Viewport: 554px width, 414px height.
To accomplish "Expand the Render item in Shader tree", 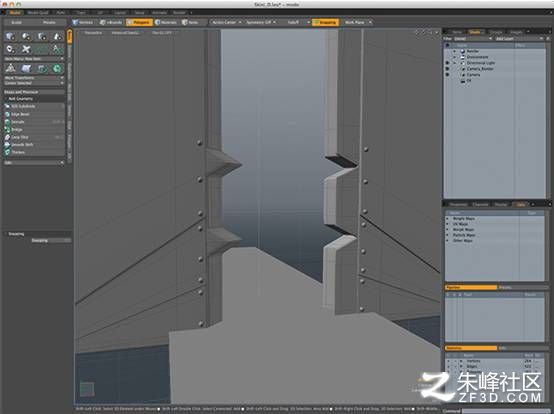I will [455, 51].
